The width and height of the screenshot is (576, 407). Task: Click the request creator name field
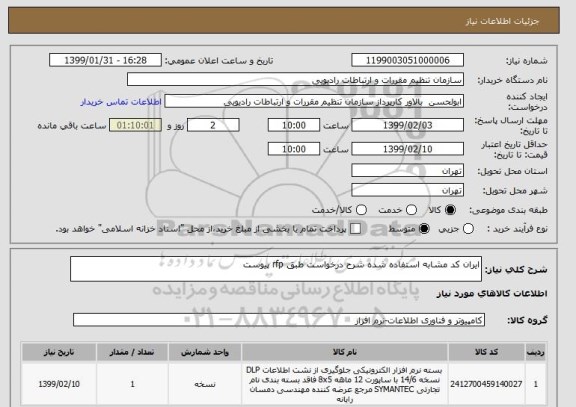314,101
